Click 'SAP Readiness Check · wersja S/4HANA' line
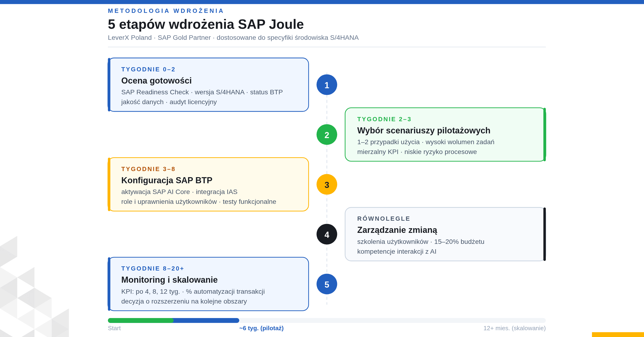This screenshot has width=644, height=337. (x=202, y=92)
